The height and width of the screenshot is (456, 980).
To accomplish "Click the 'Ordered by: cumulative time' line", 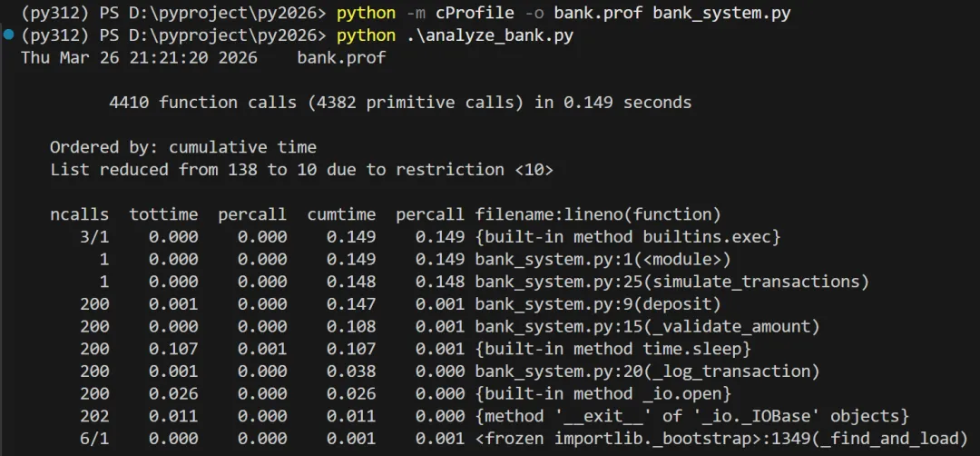I will click(x=183, y=148).
